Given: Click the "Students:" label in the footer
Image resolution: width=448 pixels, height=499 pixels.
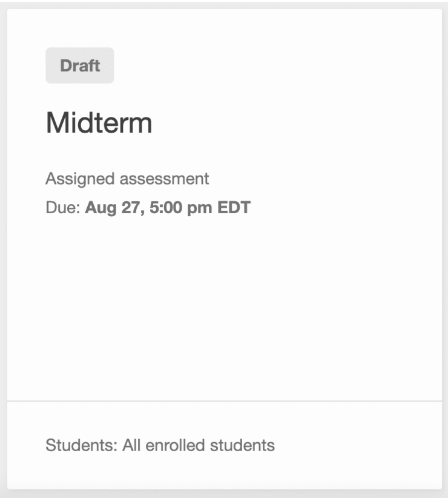Looking at the screenshot, I should (x=82, y=445).
